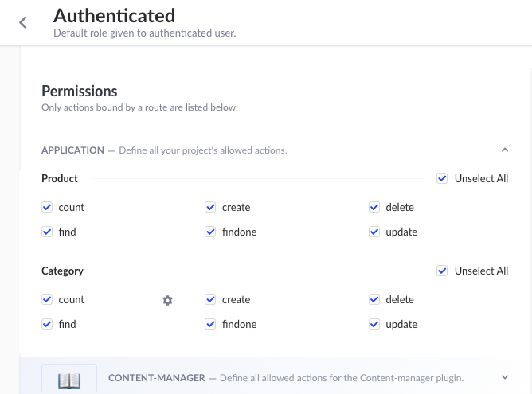This screenshot has height=394, width=532.
Task: Click the Content-Manager book icon
Action: click(69, 379)
